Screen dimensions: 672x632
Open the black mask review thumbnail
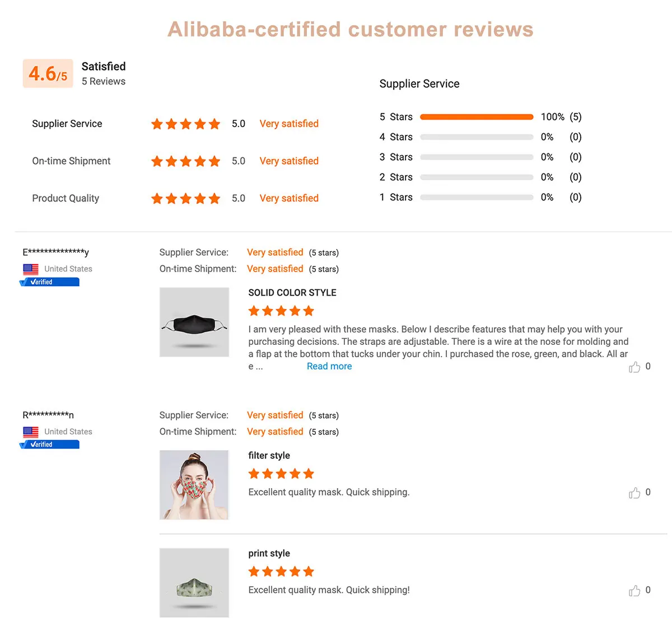[x=194, y=322]
